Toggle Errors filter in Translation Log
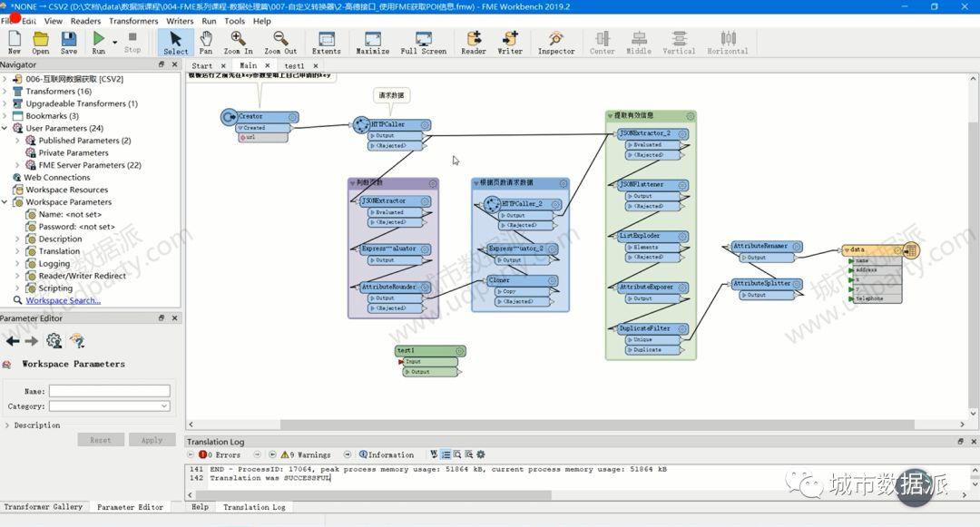Image resolution: width=980 pixels, height=527 pixels. point(220,454)
